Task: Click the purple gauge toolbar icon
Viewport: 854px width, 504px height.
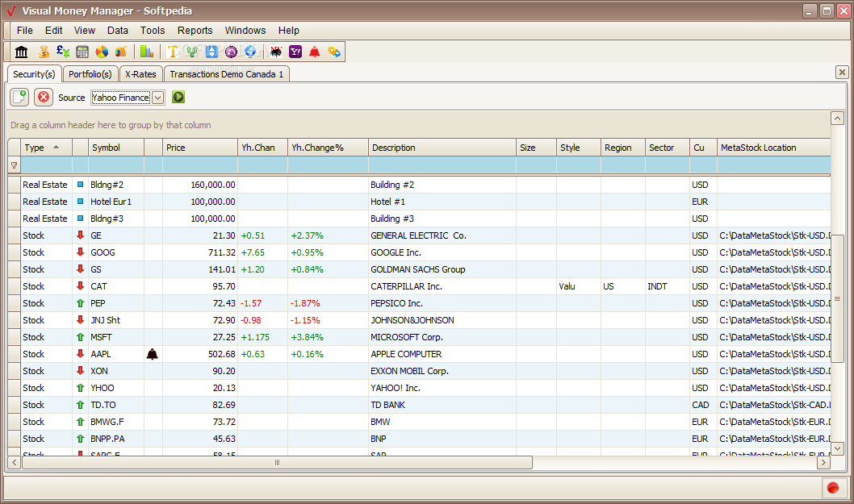Action: point(231,52)
